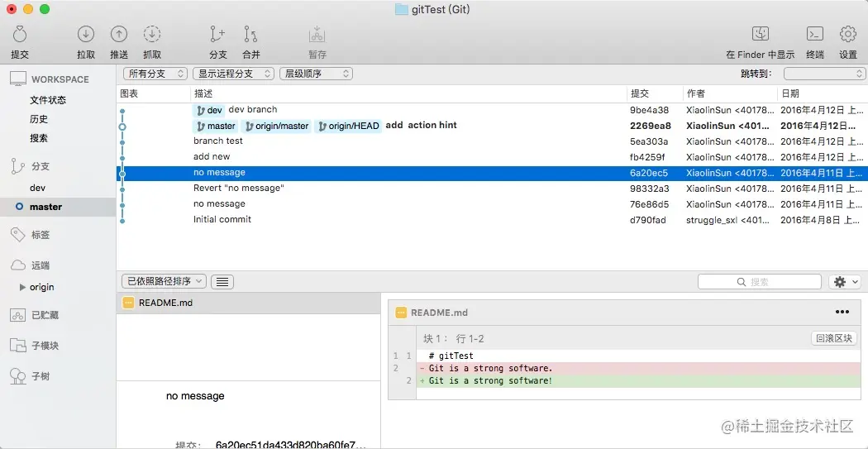Click the origin/master label badge
The width and height of the screenshot is (868, 449).
tap(277, 127)
